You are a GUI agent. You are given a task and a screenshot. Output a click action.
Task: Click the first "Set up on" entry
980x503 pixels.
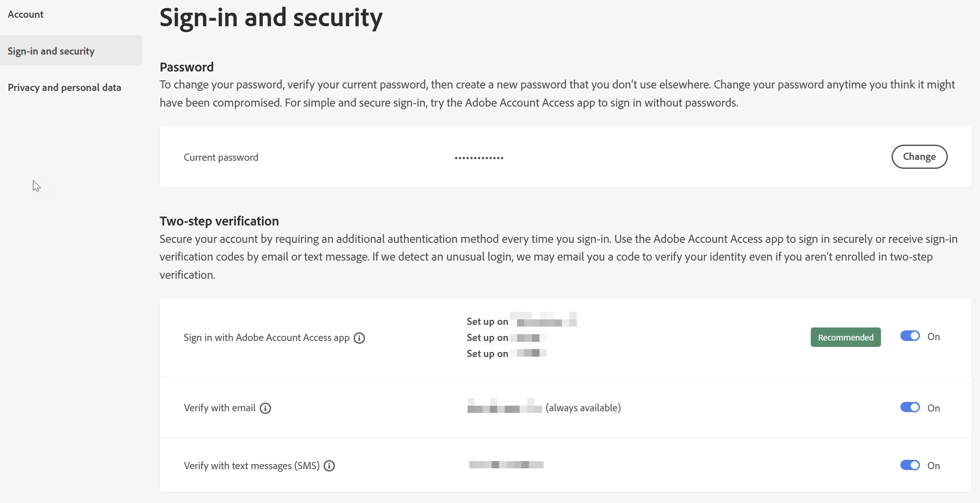tap(487, 322)
